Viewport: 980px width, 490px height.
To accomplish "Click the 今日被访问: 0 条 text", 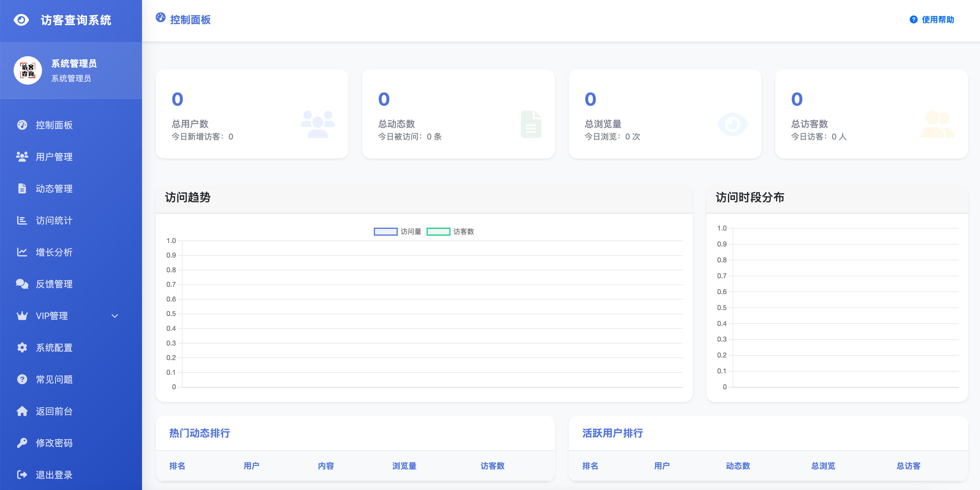I will 410,137.
